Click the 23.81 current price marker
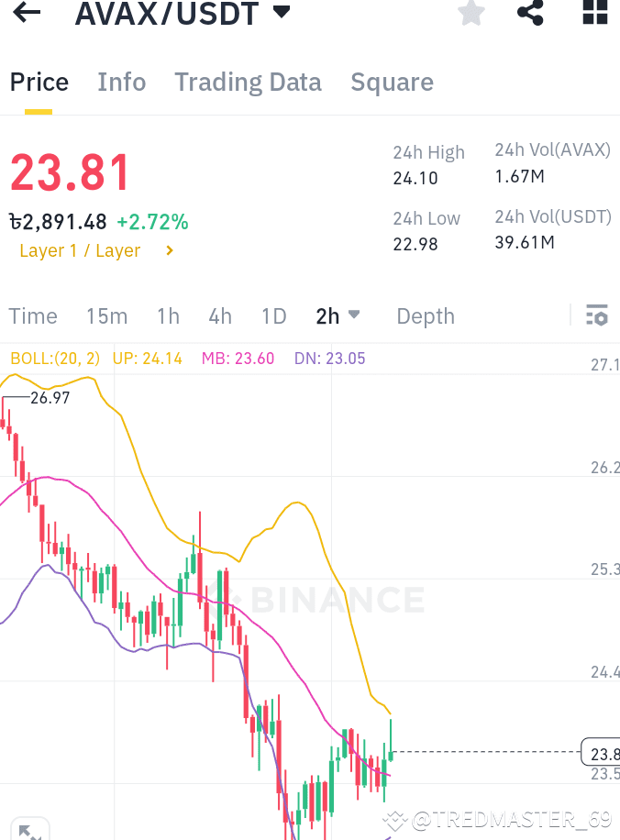 [601, 752]
